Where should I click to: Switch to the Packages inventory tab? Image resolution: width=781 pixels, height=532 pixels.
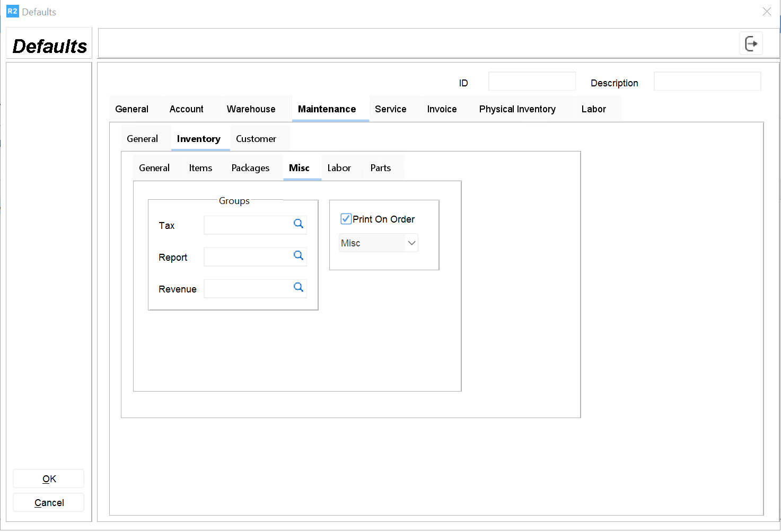(x=250, y=168)
